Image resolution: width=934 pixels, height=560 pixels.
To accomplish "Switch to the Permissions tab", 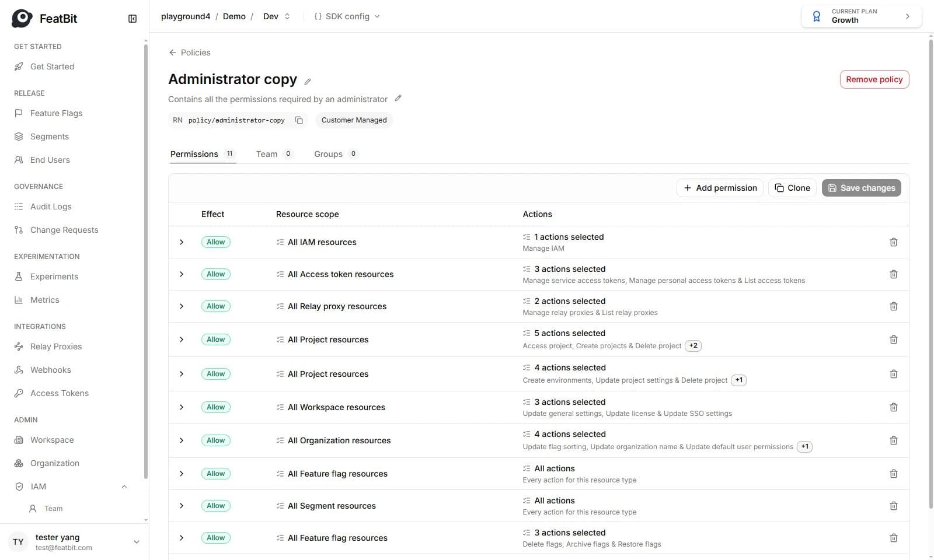I will [203, 154].
